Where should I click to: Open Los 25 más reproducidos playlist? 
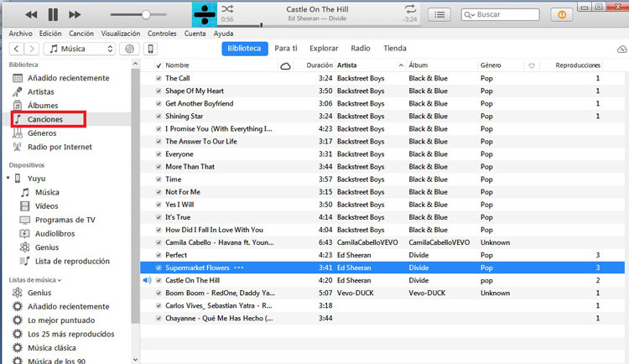point(70,334)
